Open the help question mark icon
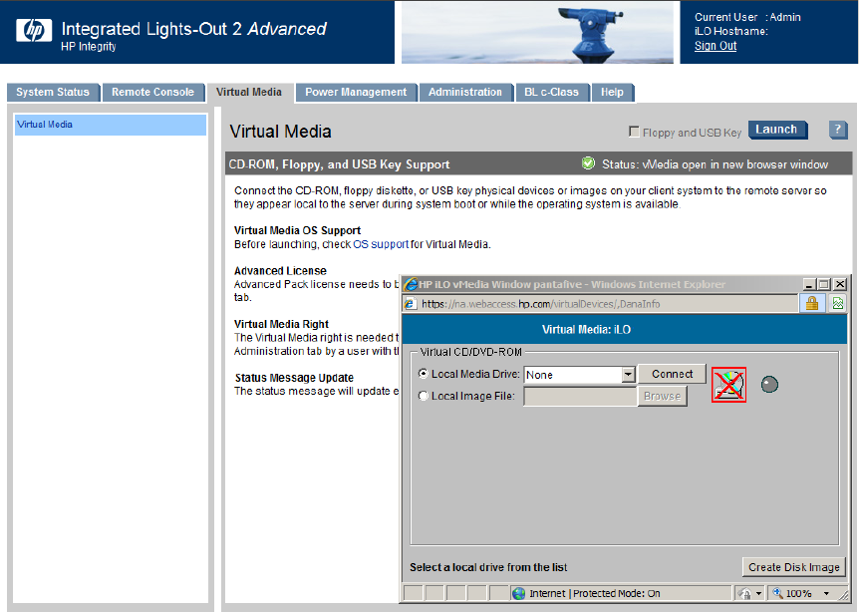861x616 pixels. coord(837,131)
